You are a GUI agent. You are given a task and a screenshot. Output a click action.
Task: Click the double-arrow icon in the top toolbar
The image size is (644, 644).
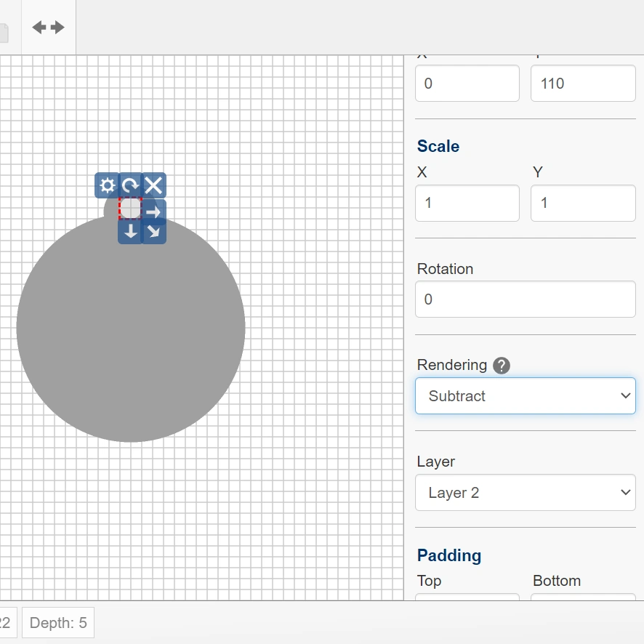49,28
